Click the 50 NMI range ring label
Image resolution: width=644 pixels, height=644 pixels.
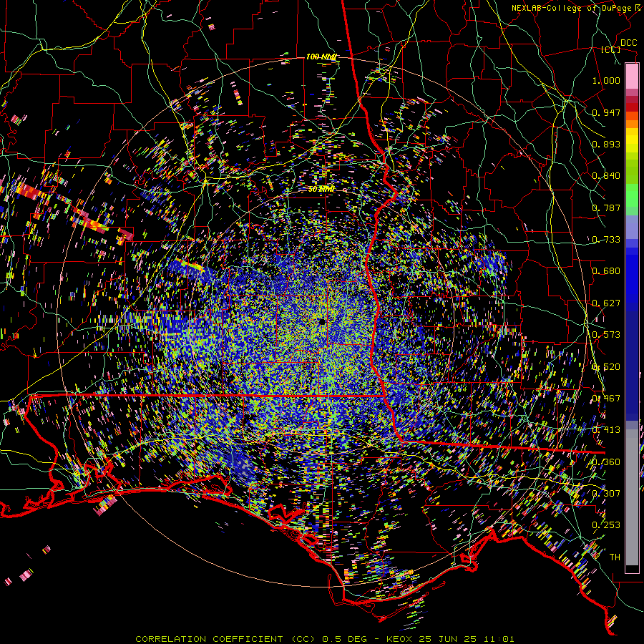pos(321,190)
